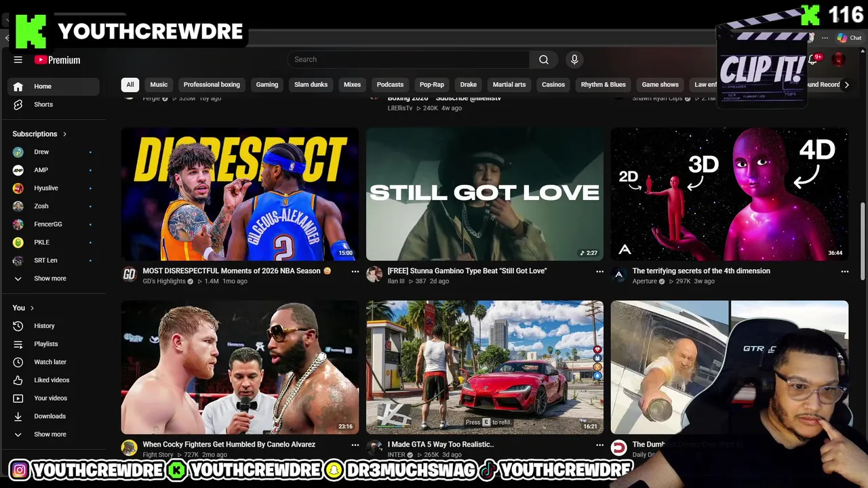Start voice search with microphone icon
The image size is (868, 488).
pos(574,60)
